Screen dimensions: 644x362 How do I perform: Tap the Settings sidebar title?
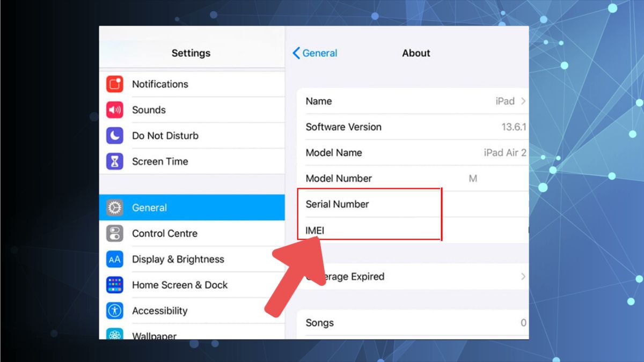[191, 53]
